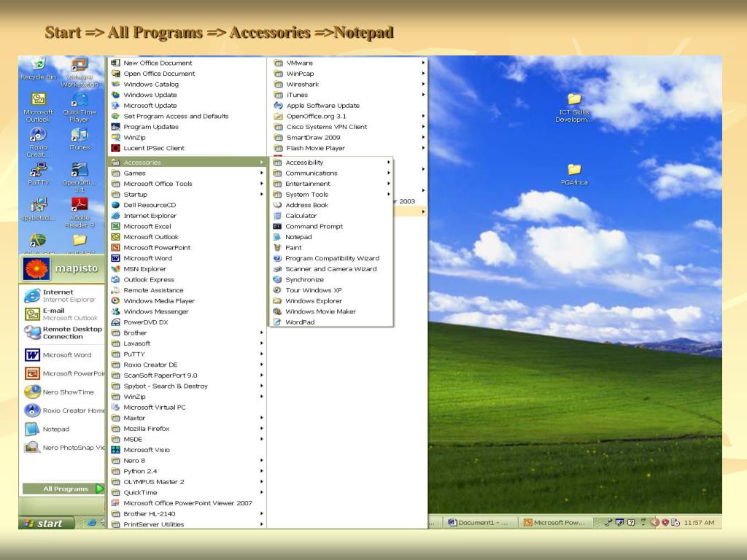Select PowerDVD DX in All Programs
747x560 pixels.
187,322
